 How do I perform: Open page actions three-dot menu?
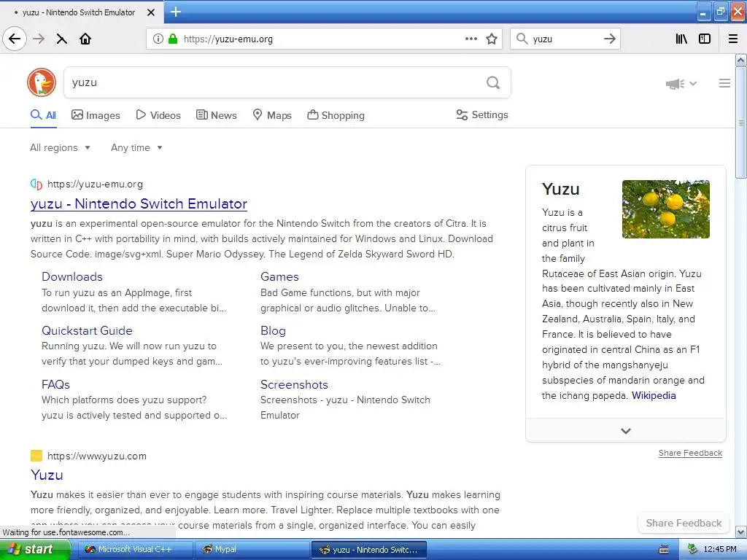coord(471,39)
